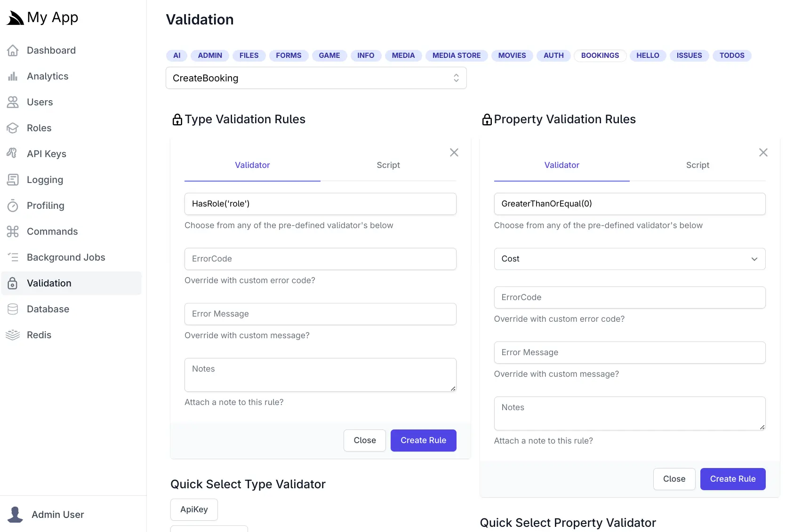Open the CreateBooking type selector

coord(316,78)
